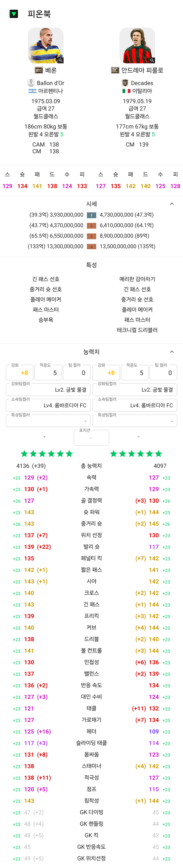Open Verón's 강화 +8 selector
The width and height of the screenshot is (183, 868).
[x=19, y=372]
